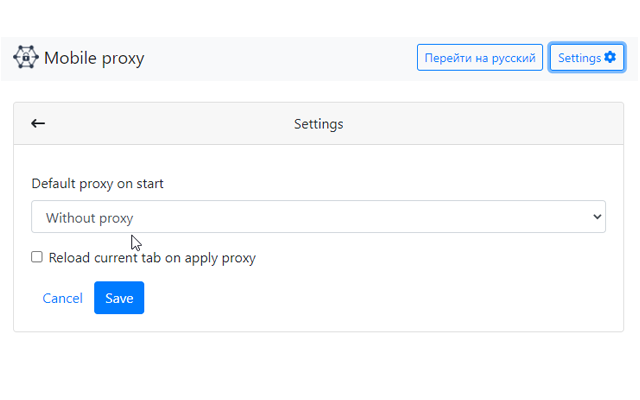Click the Cancel link

pyautogui.click(x=62, y=298)
